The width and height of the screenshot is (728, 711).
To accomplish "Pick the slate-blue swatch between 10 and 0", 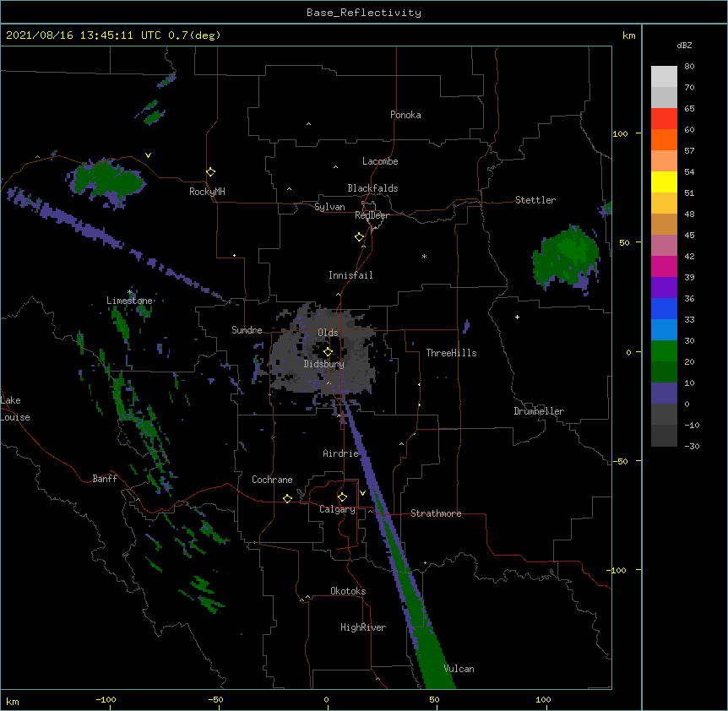I will (664, 393).
